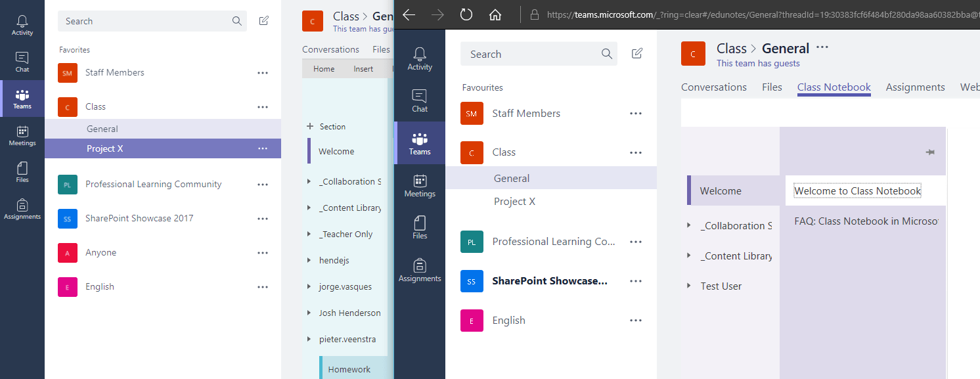The height and width of the screenshot is (379, 980).
Task: Open Professional Learning Community team in left window
Action: pyautogui.click(x=154, y=185)
